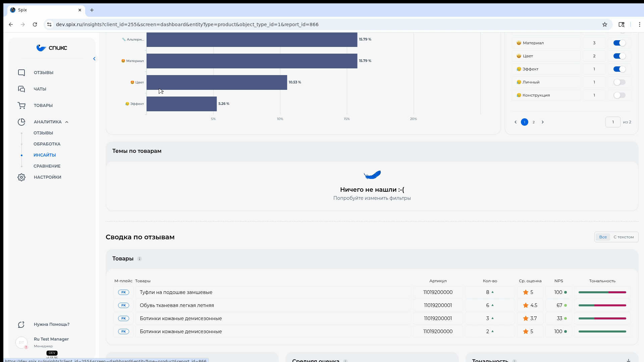Image resolution: width=644 pixels, height=362 pixels.
Task: Click the Материал topic label in the list
Action: click(x=533, y=43)
